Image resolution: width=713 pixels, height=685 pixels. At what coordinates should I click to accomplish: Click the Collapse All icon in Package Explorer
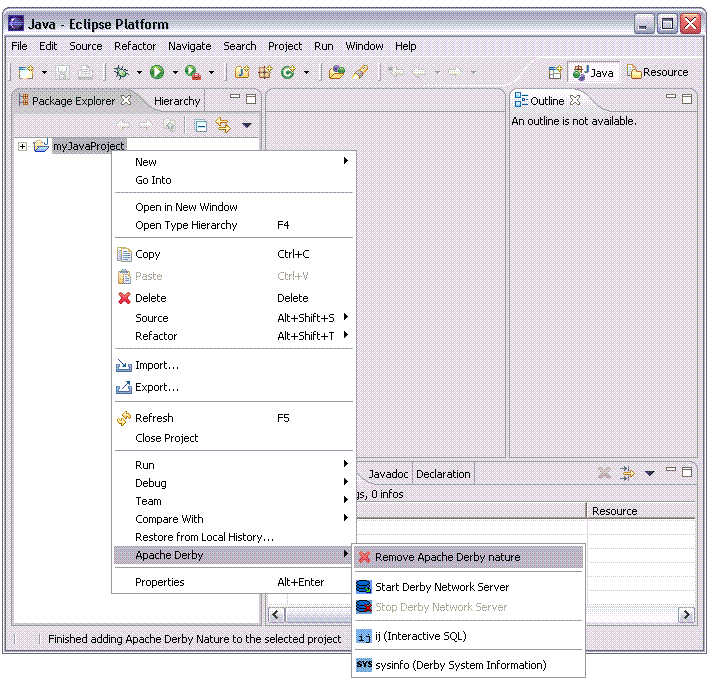point(201,125)
